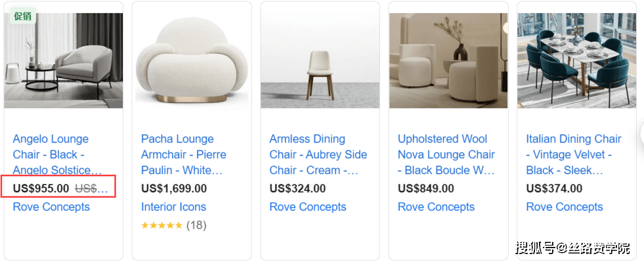Open the Angelo Lounge Chair image
The width and height of the screenshot is (644, 262).
[x=64, y=61]
